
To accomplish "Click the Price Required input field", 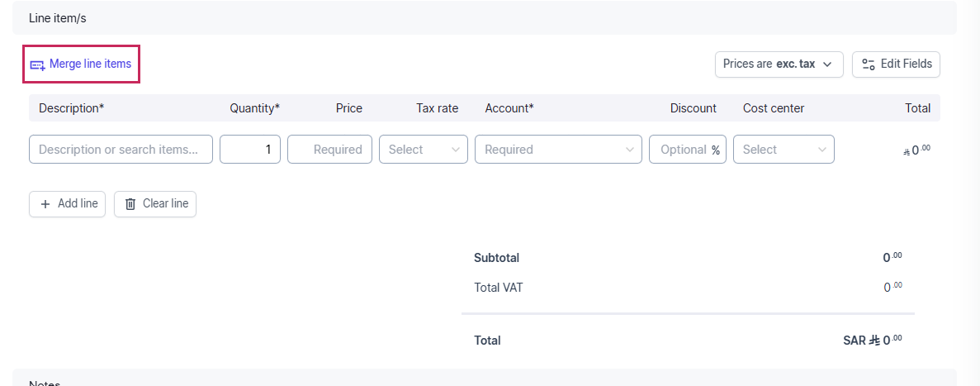I will pos(329,150).
